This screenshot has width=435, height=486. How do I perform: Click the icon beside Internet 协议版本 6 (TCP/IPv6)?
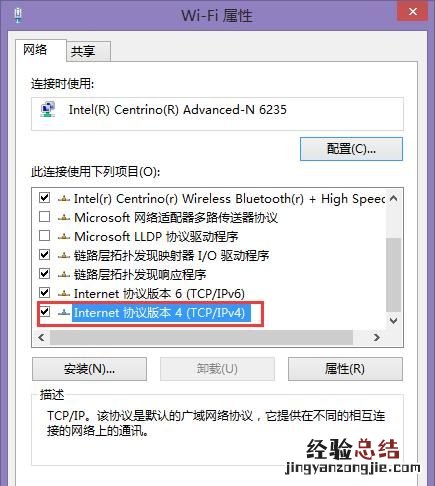coord(64,294)
